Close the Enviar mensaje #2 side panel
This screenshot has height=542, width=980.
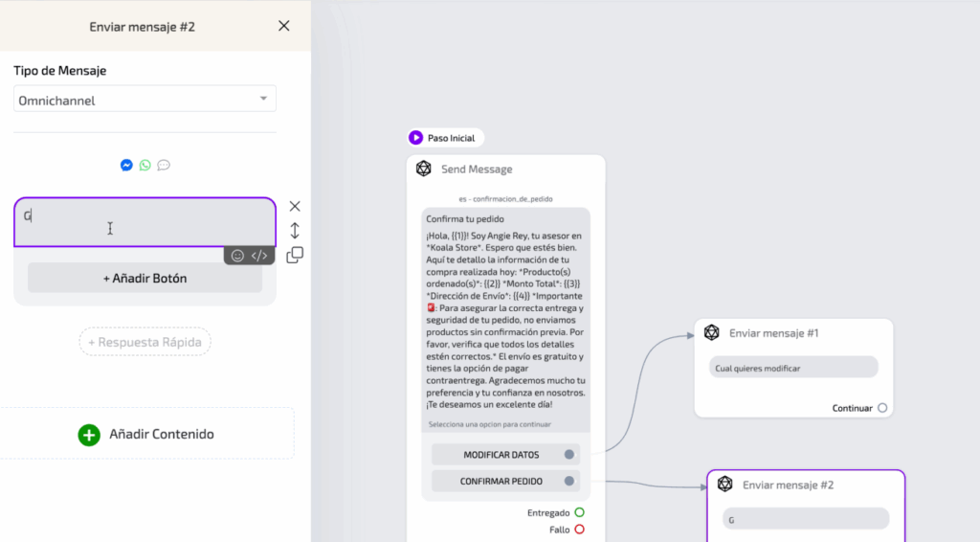pyautogui.click(x=283, y=26)
